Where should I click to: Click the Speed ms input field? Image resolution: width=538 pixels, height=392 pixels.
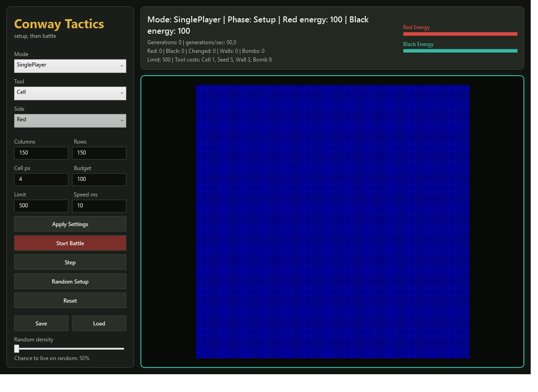(99, 206)
